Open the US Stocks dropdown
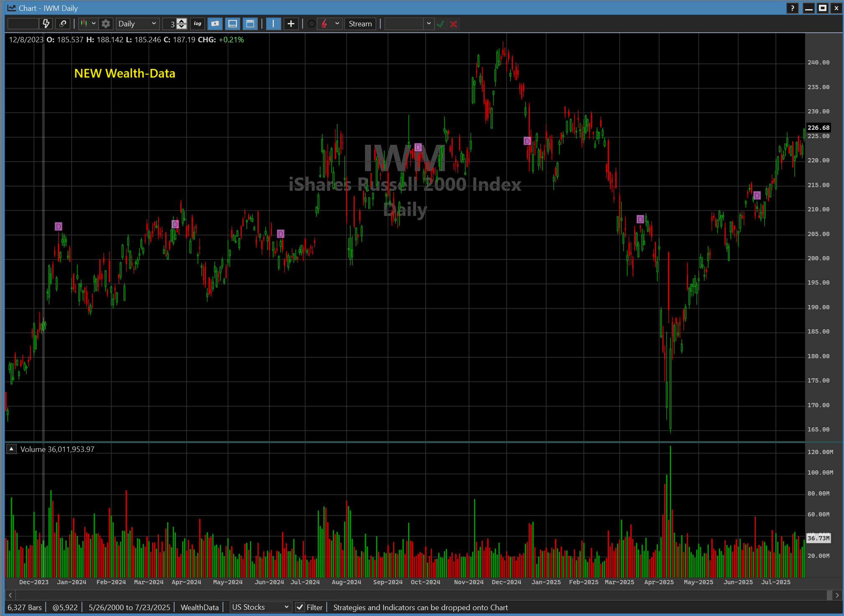 [260, 607]
